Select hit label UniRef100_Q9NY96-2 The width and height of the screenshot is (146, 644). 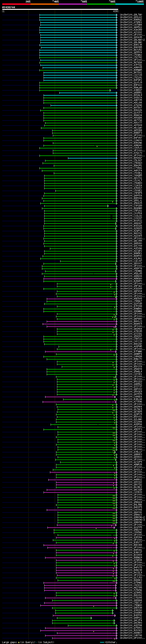pyautogui.click(x=132, y=517)
